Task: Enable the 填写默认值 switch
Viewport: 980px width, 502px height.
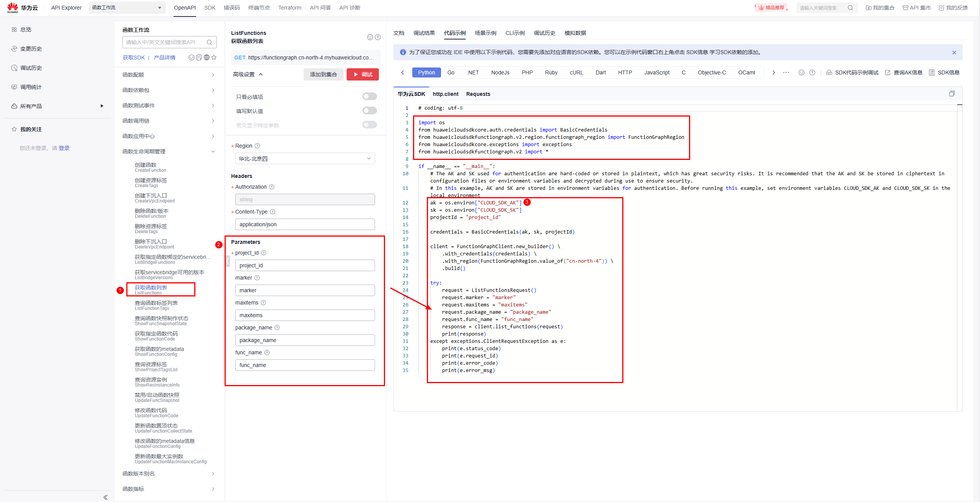Action: pyautogui.click(x=369, y=111)
